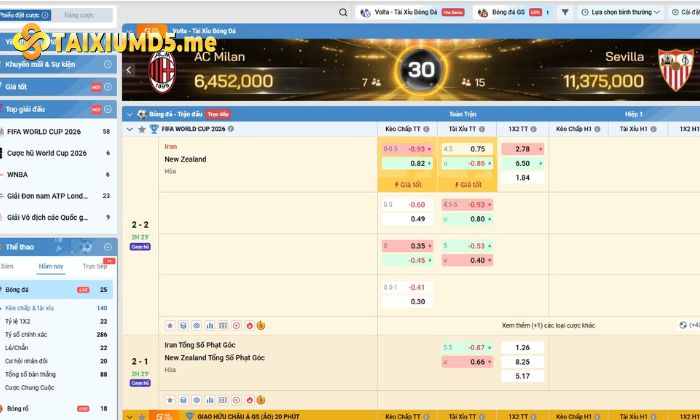Collapse the Giao Hữu Châu Á GS league group
This screenshot has width=700, height=420.
click(x=130, y=416)
